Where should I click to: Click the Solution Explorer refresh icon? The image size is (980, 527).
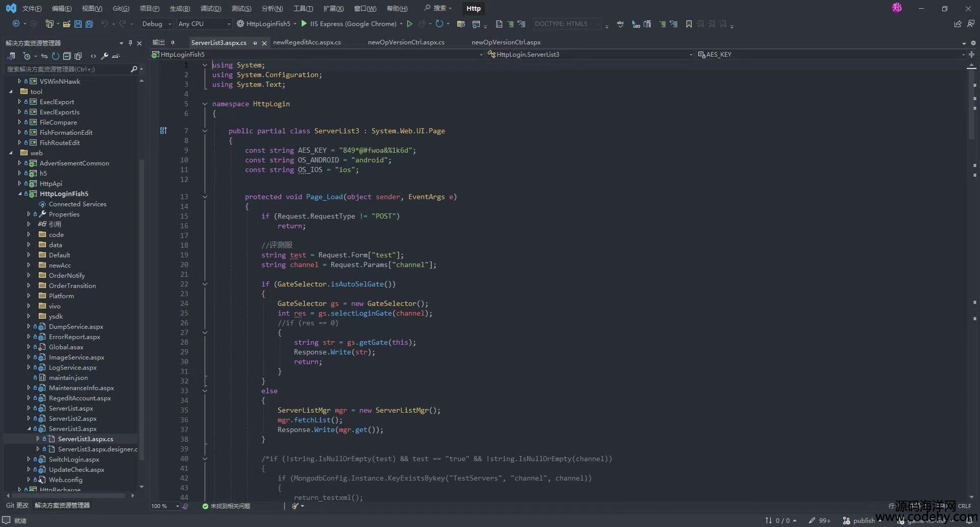point(55,56)
